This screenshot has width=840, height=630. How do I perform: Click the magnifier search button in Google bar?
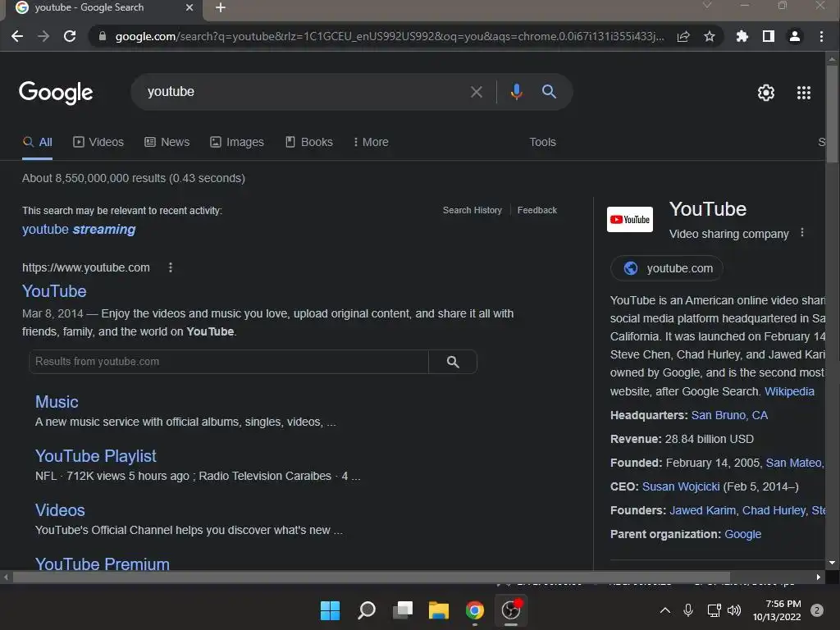[549, 92]
